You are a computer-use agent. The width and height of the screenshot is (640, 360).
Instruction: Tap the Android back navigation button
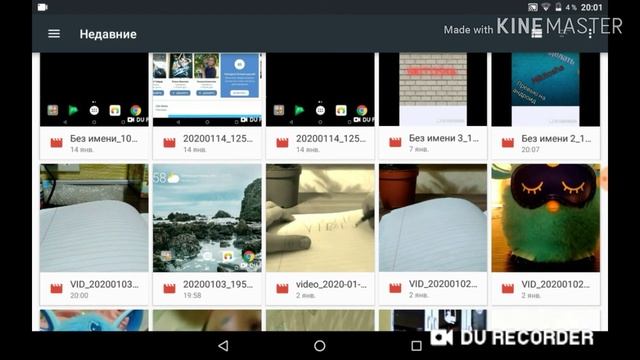pyautogui.click(x=223, y=346)
